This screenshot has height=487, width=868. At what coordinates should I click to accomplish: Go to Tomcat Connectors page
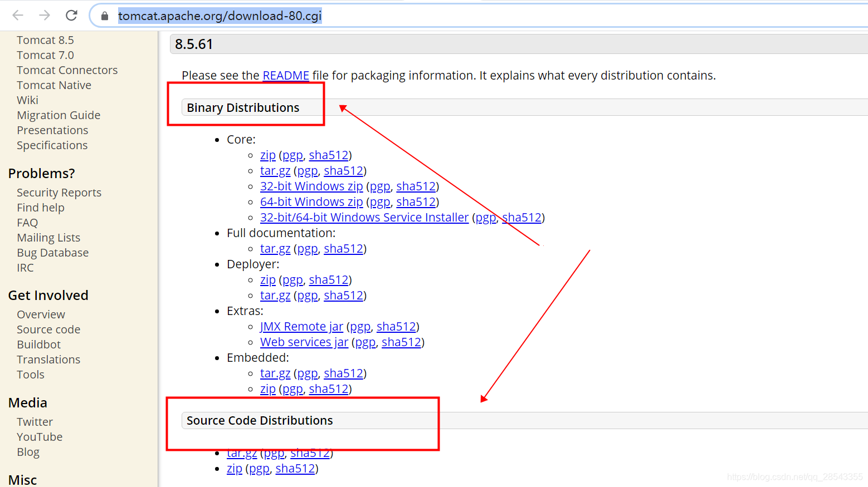(x=67, y=70)
